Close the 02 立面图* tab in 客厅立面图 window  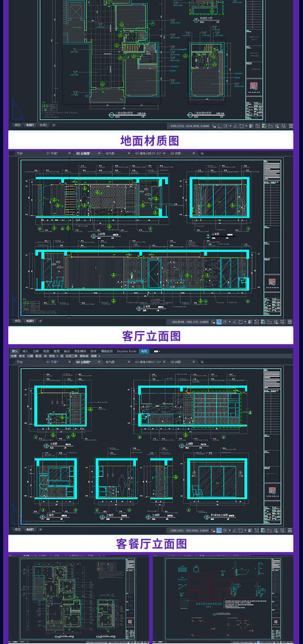[x=99, y=154]
